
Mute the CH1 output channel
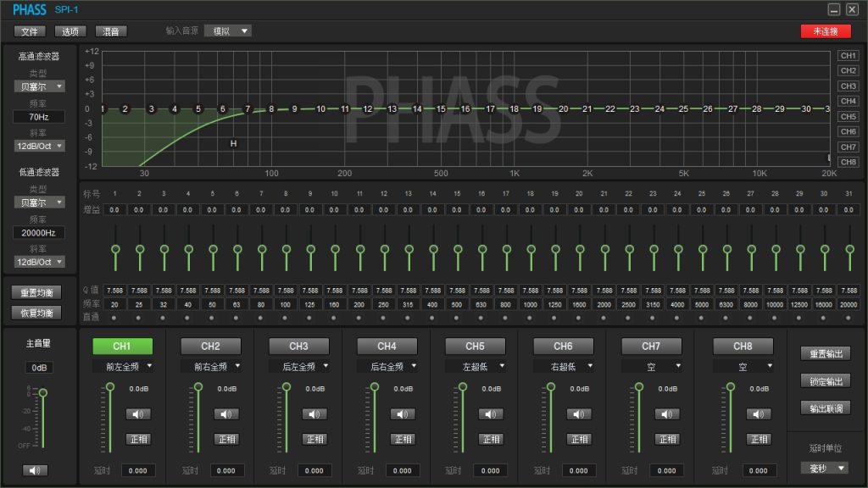click(138, 413)
